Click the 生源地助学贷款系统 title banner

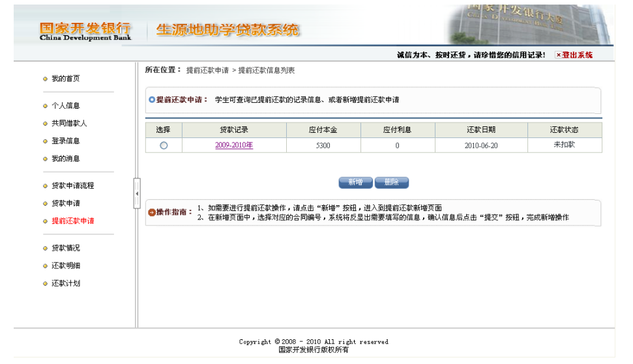[228, 30]
